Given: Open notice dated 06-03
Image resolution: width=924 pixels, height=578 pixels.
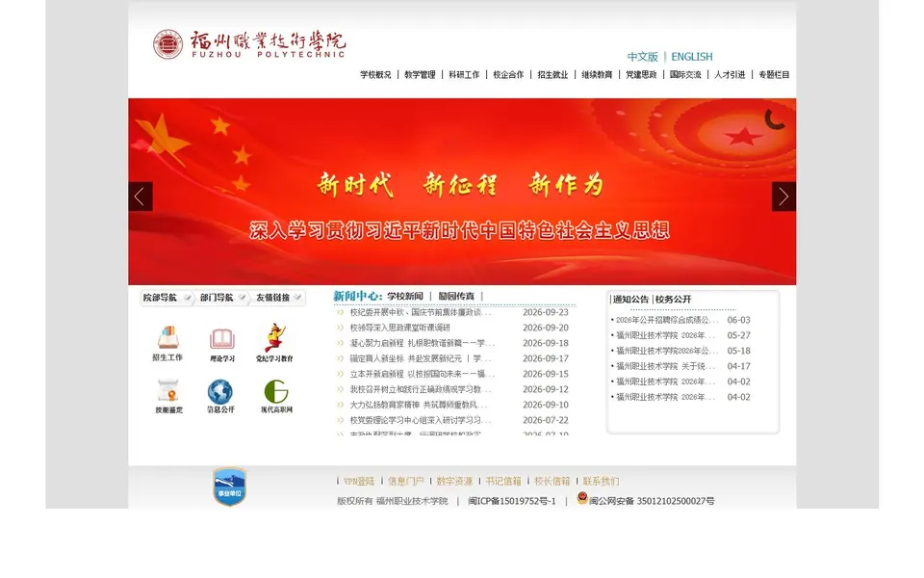Looking at the screenshot, I should (667, 320).
